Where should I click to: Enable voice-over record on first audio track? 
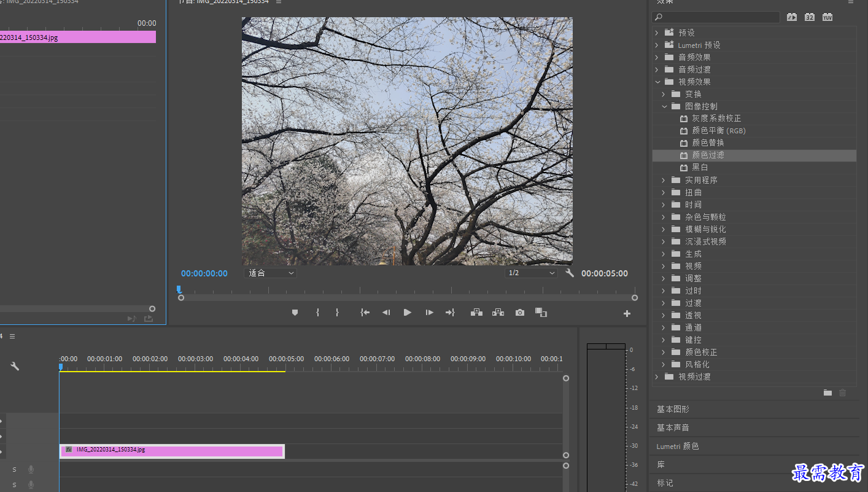tap(31, 470)
